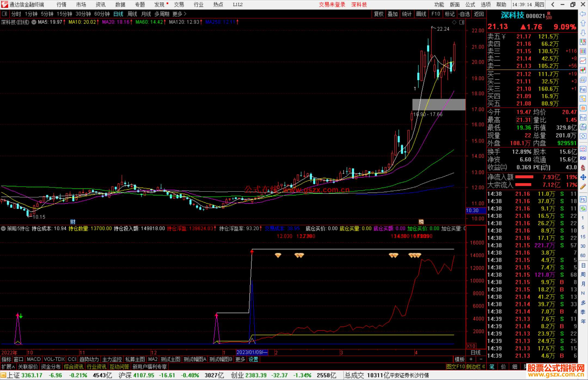
Task: Open the 深科技(日线) indicator dropdown arrow
Action: [34, 22]
